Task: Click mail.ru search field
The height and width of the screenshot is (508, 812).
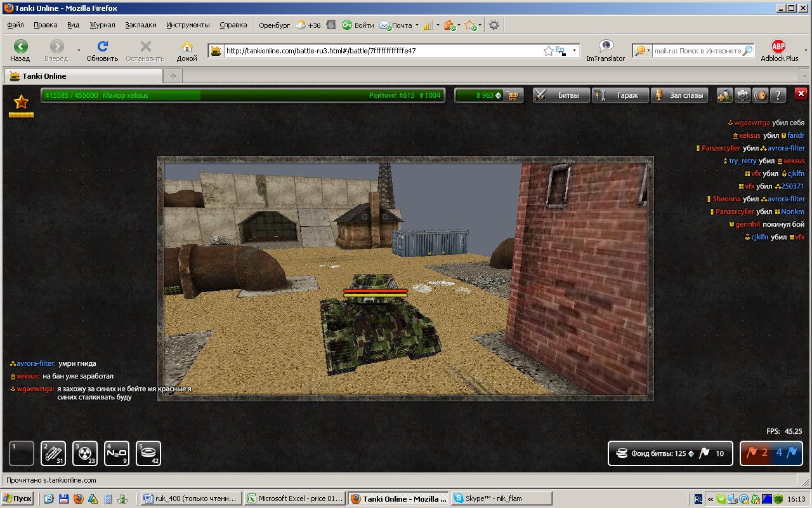Action: pyautogui.click(x=697, y=51)
